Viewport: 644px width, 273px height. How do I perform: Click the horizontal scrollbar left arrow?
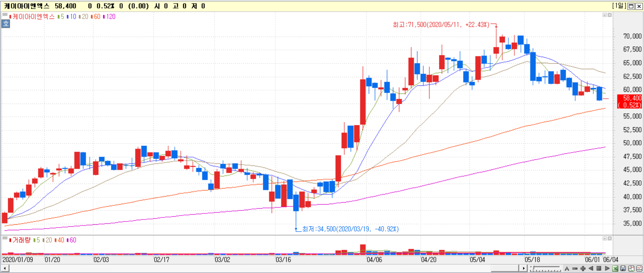pos(4,268)
